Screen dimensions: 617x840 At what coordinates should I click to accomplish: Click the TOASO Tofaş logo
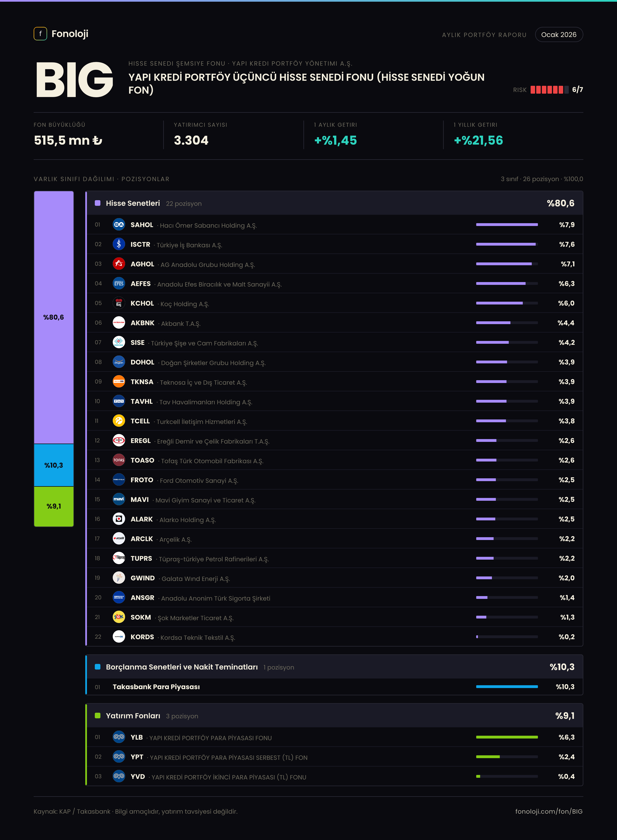119,460
